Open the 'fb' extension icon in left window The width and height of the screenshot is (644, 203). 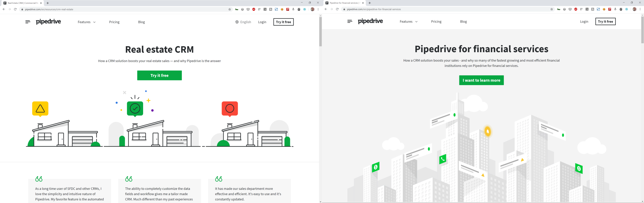[271, 9]
